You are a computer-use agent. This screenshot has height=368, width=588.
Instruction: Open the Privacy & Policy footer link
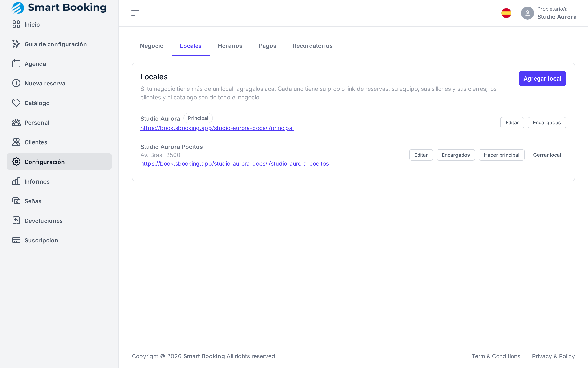click(553, 356)
